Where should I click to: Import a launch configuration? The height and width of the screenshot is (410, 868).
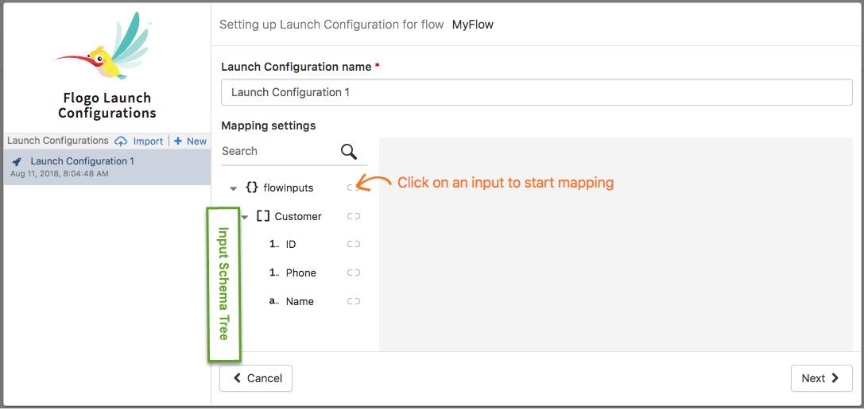(x=140, y=141)
